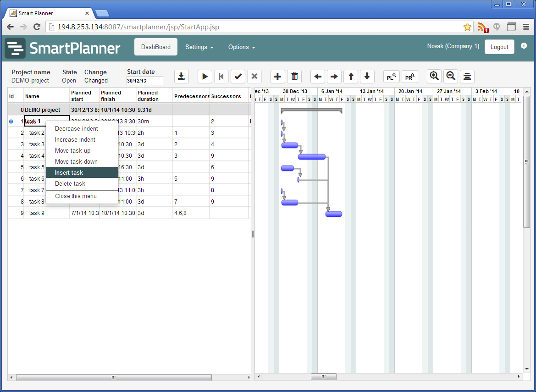536x392 pixels.
Task: Click the Gantt horizontal scrollbar thumb
Action: (x=323, y=376)
